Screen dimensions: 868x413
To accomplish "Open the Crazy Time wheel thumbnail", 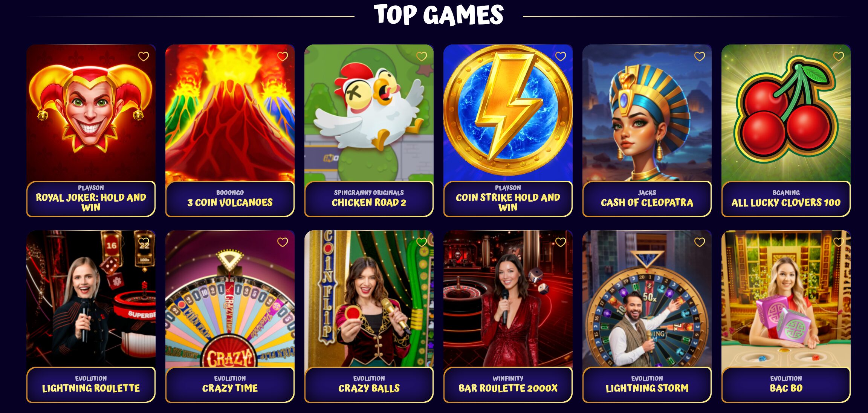I will 230,299.
